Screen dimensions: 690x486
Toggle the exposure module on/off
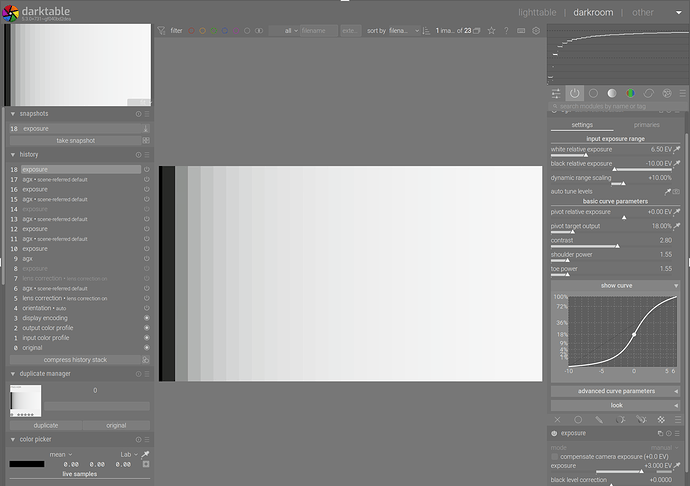(555, 434)
